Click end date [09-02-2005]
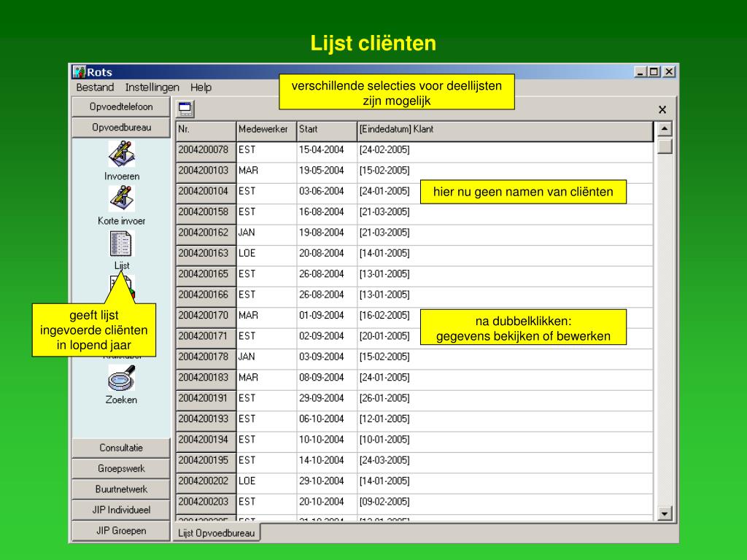 [x=384, y=502]
